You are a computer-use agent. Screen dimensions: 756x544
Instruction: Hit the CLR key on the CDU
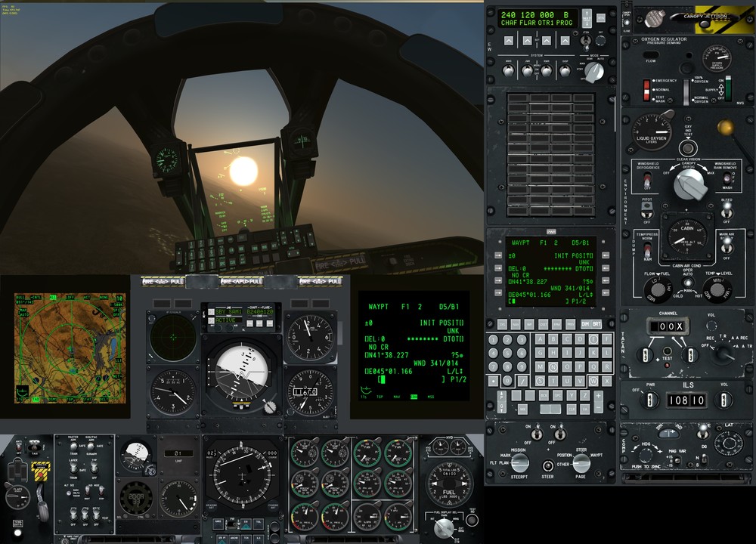572,409
